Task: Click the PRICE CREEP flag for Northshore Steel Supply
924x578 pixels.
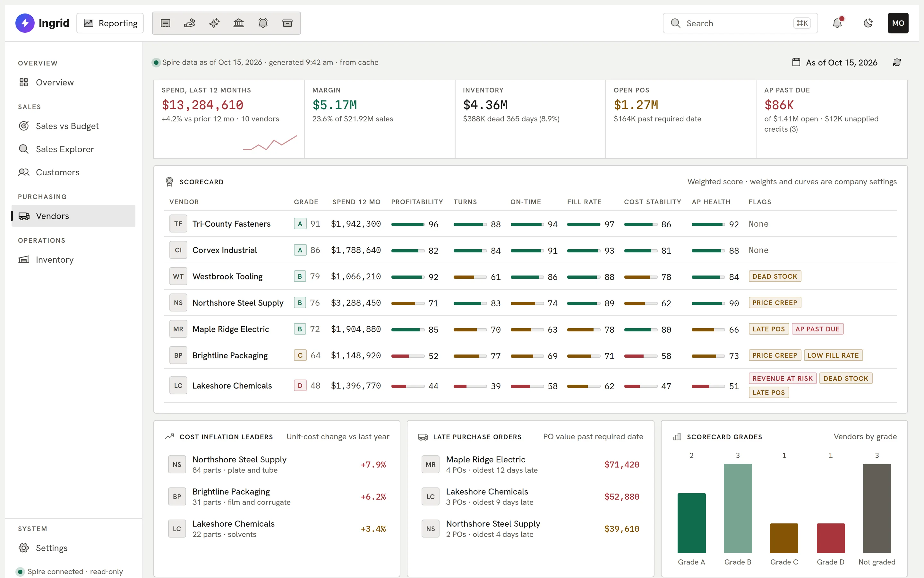Action: pos(775,303)
